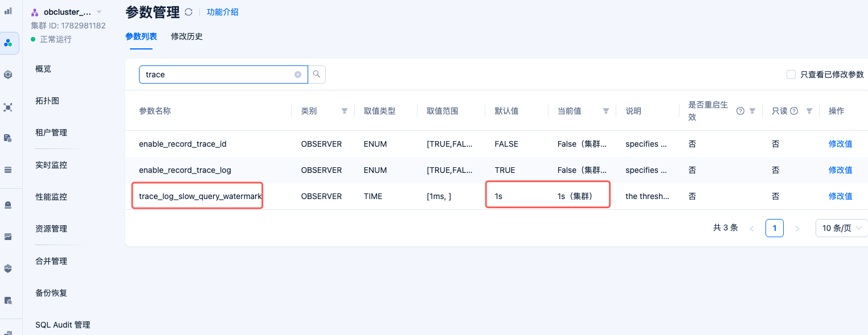Open the bar chart icon in left rail
This screenshot has height=335, width=868.
tap(9, 11)
